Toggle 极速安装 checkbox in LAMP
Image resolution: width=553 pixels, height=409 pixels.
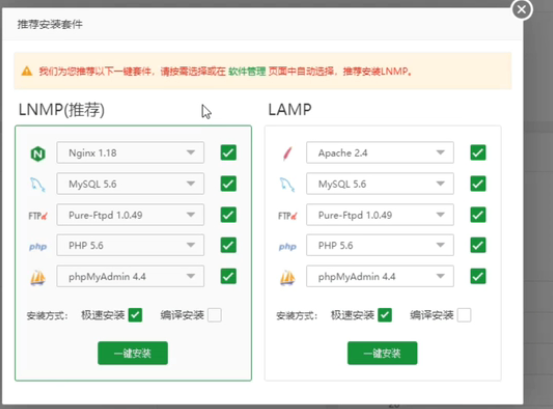[385, 315]
